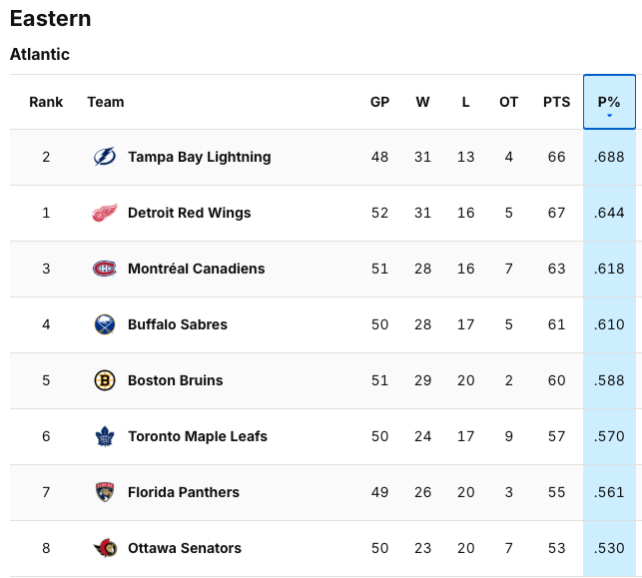Toggle sort arrow under P% header
642x578 pixels.
click(609, 117)
